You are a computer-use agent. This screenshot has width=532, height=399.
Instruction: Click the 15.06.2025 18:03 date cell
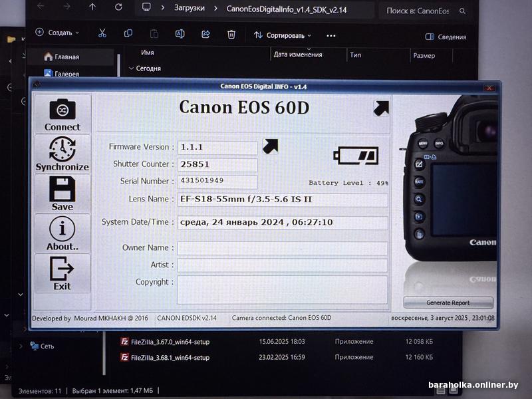coord(282,341)
